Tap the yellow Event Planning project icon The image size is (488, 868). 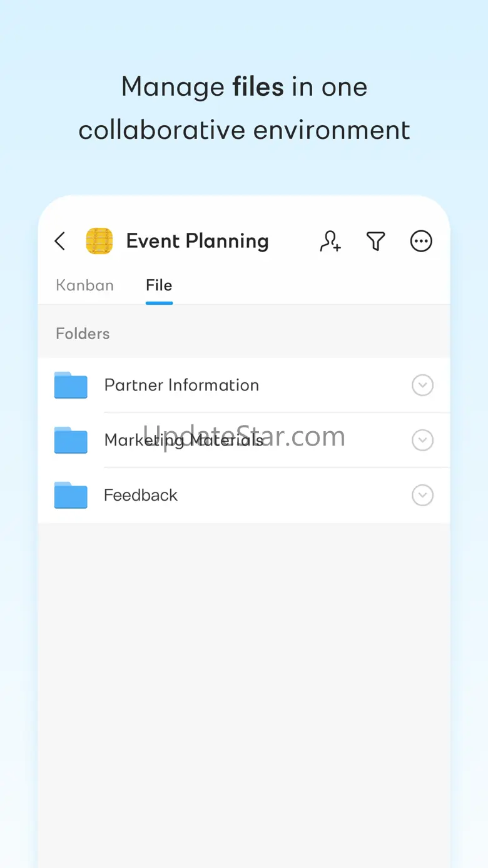click(x=99, y=241)
